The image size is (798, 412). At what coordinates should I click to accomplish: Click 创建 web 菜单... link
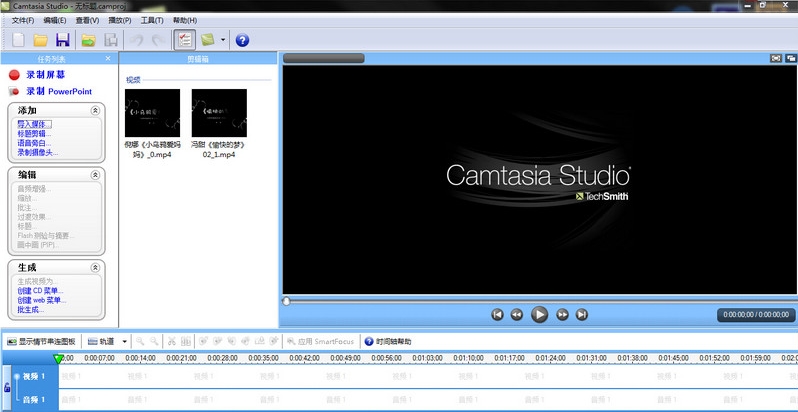tap(42, 300)
